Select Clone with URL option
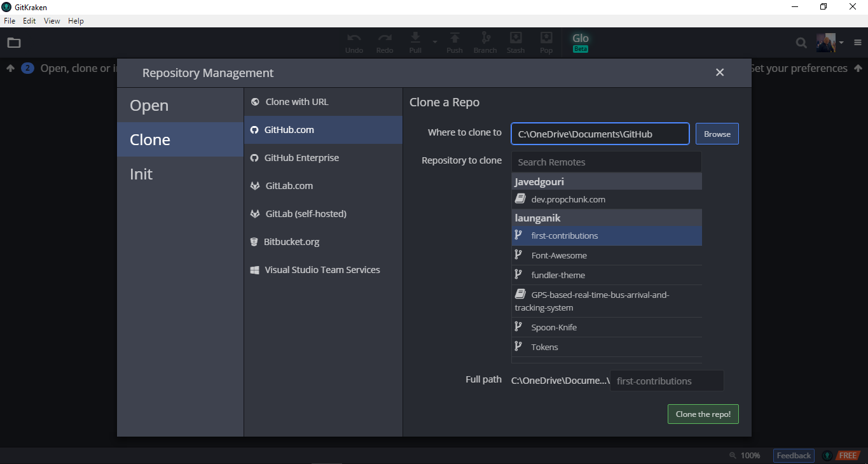The width and height of the screenshot is (868, 464). (x=323, y=102)
